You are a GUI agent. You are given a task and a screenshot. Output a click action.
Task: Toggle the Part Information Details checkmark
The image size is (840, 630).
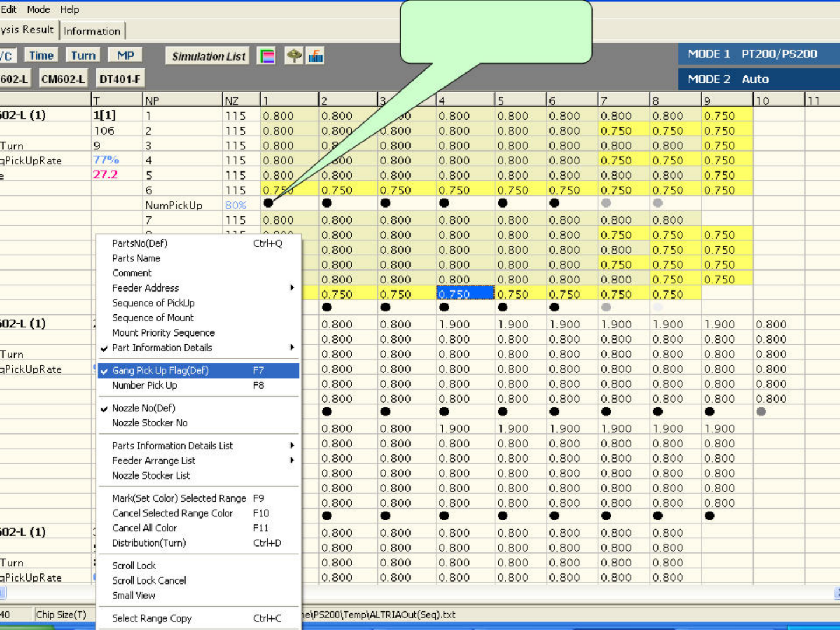162,348
